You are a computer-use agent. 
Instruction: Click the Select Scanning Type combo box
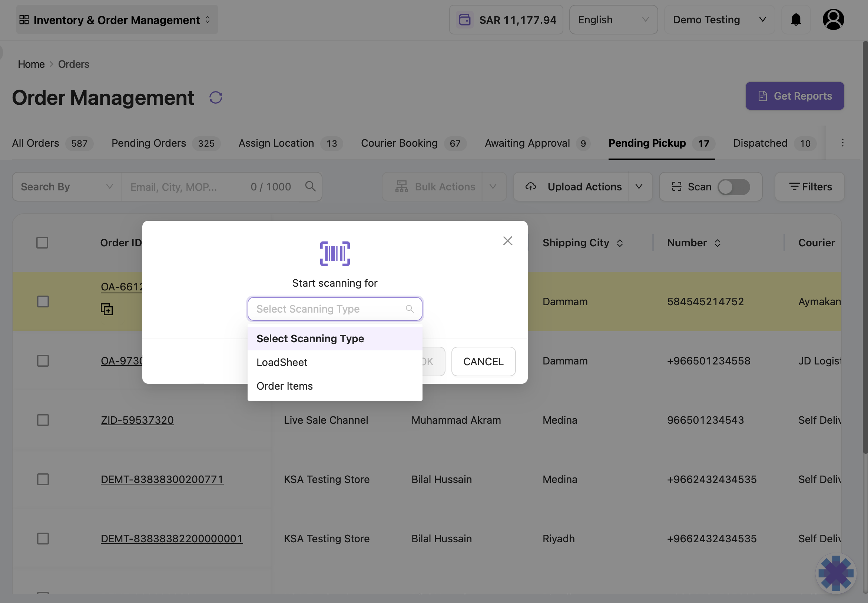(x=335, y=309)
